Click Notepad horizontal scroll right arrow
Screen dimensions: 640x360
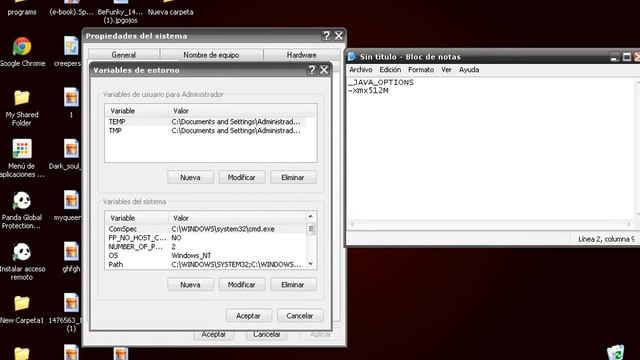pos(629,224)
